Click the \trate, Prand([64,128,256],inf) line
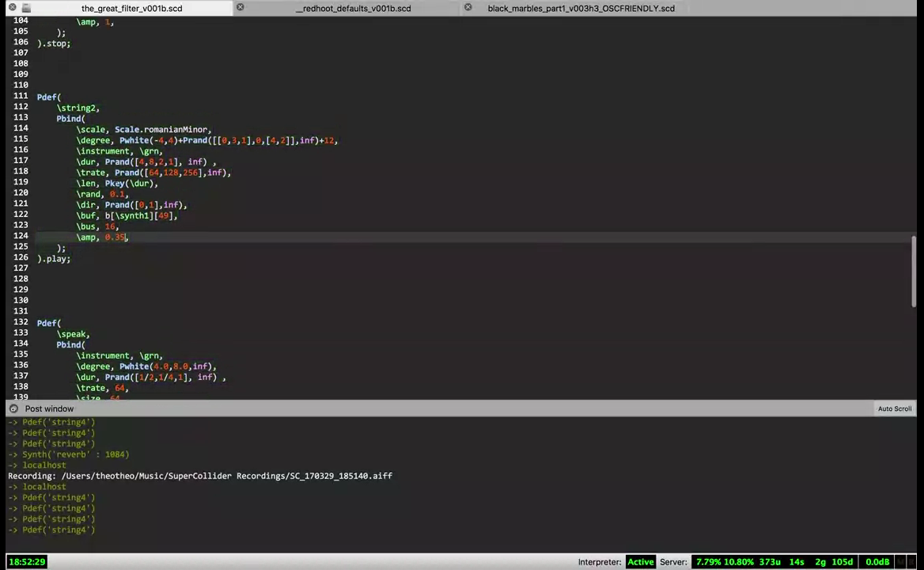 pyautogui.click(x=153, y=172)
